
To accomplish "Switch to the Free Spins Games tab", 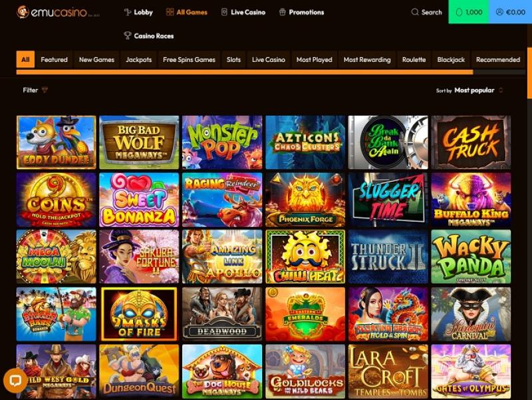I will tap(189, 59).
